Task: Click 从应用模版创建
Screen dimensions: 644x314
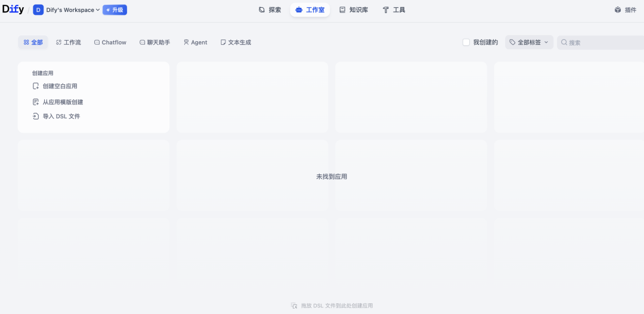Action: [63, 102]
